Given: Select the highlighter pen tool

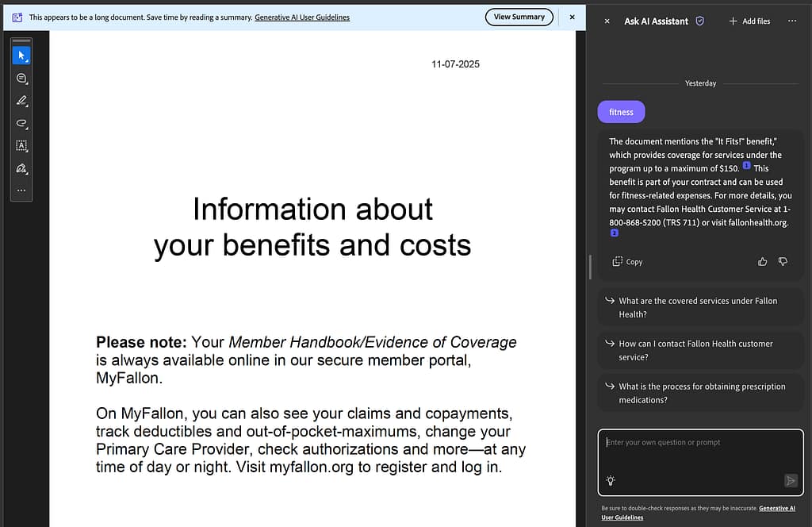Looking at the screenshot, I should tap(21, 101).
